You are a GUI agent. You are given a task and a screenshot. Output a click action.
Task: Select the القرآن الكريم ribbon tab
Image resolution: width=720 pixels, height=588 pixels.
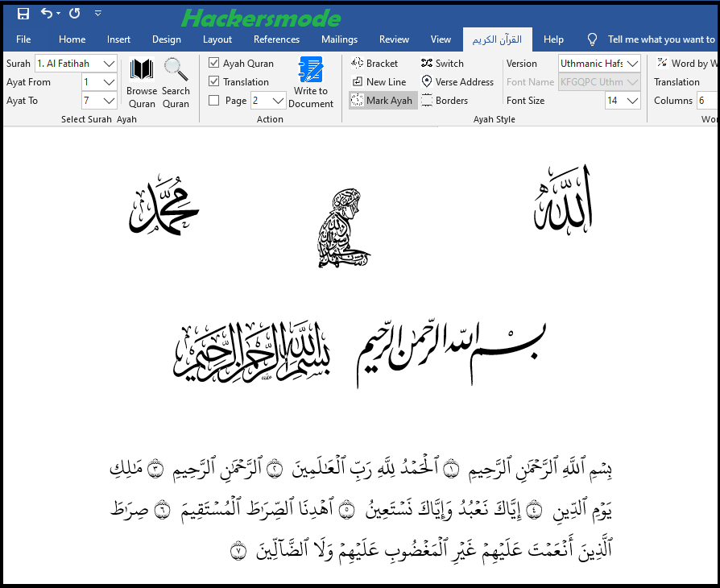[x=497, y=39]
